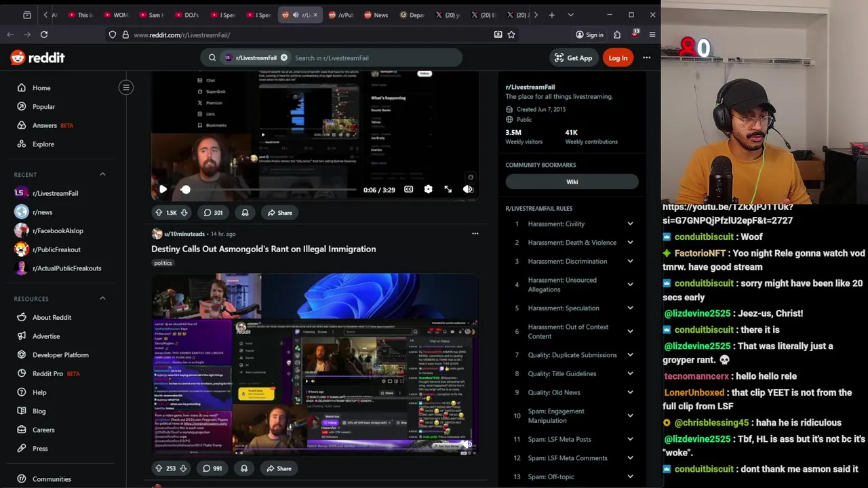
Task: Upvote the Destiny Calls Out Asmongold post
Action: pyautogui.click(x=159, y=468)
